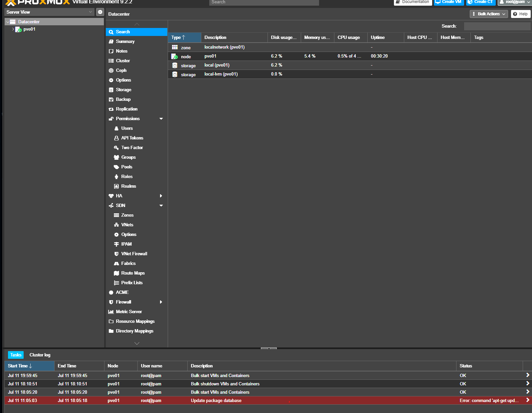Switch to the Cluster log tab

click(x=40, y=355)
